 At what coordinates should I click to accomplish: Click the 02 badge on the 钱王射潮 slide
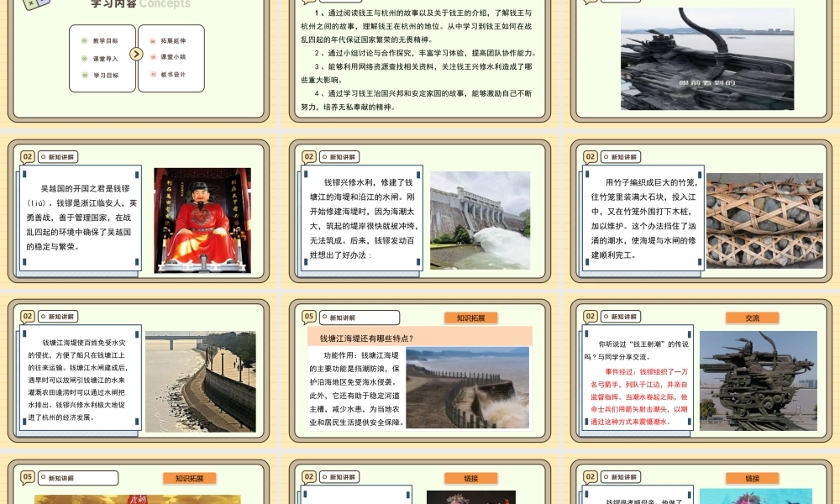click(591, 317)
